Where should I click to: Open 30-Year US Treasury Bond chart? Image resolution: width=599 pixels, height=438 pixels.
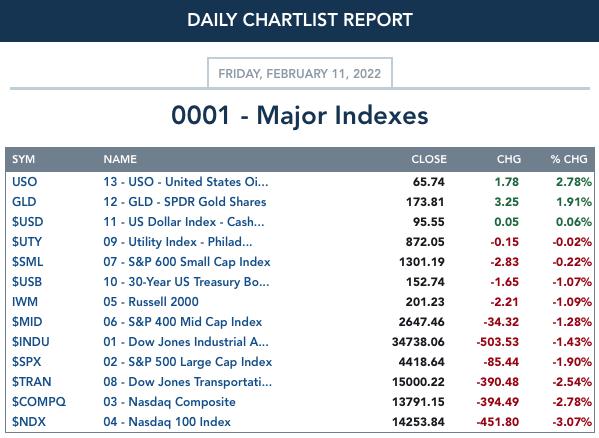186,282
